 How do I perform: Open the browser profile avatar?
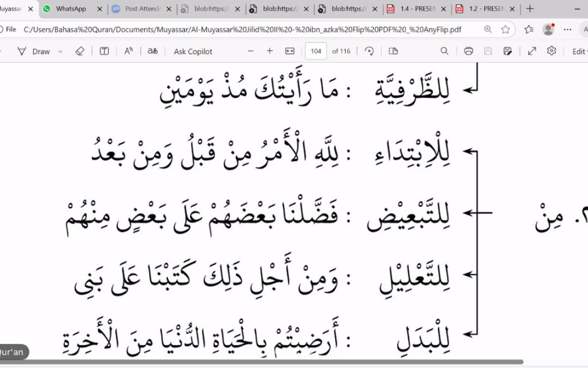[548, 29]
